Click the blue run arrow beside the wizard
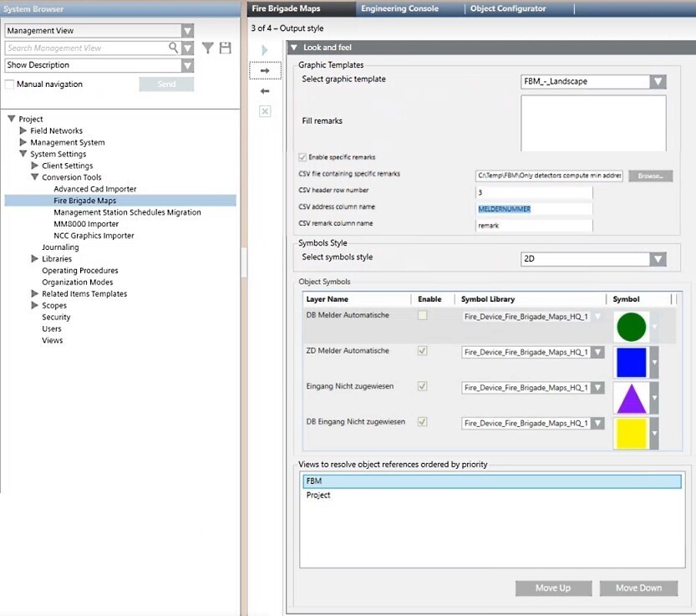Screen dimensions: 696x616 (264, 48)
